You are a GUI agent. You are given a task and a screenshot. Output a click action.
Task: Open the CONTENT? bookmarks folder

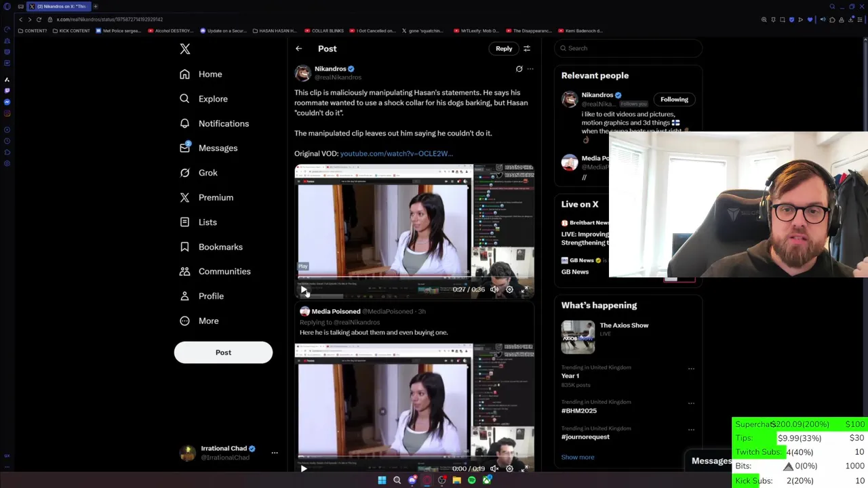click(x=33, y=30)
